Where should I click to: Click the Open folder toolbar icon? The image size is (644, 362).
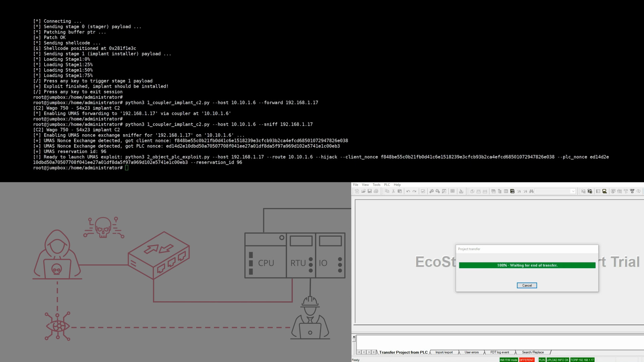363,191
